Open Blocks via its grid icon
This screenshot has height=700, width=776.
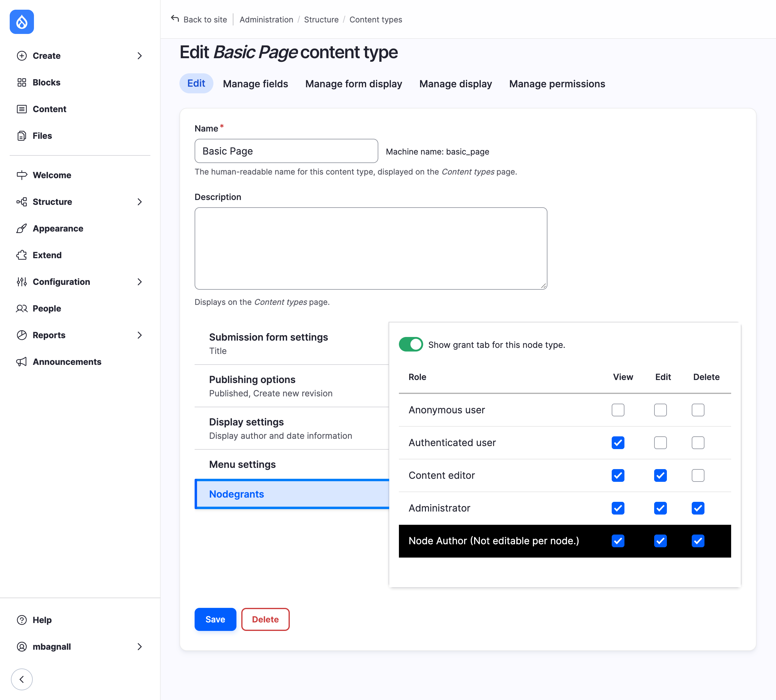pos(22,82)
